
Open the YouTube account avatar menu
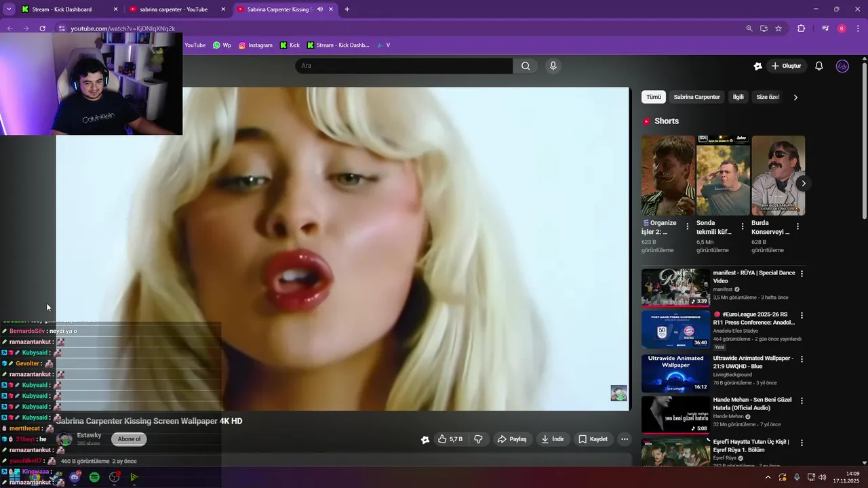(x=843, y=66)
